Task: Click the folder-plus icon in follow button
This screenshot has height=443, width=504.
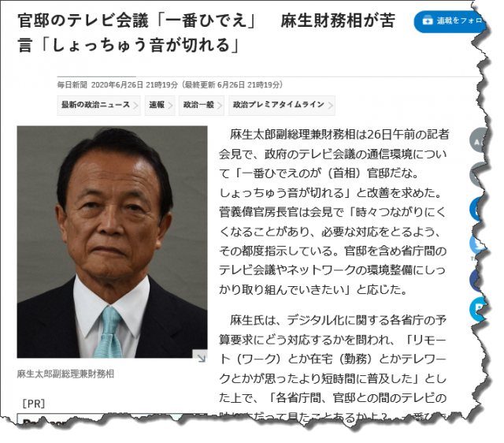Action: tap(428, 20)
